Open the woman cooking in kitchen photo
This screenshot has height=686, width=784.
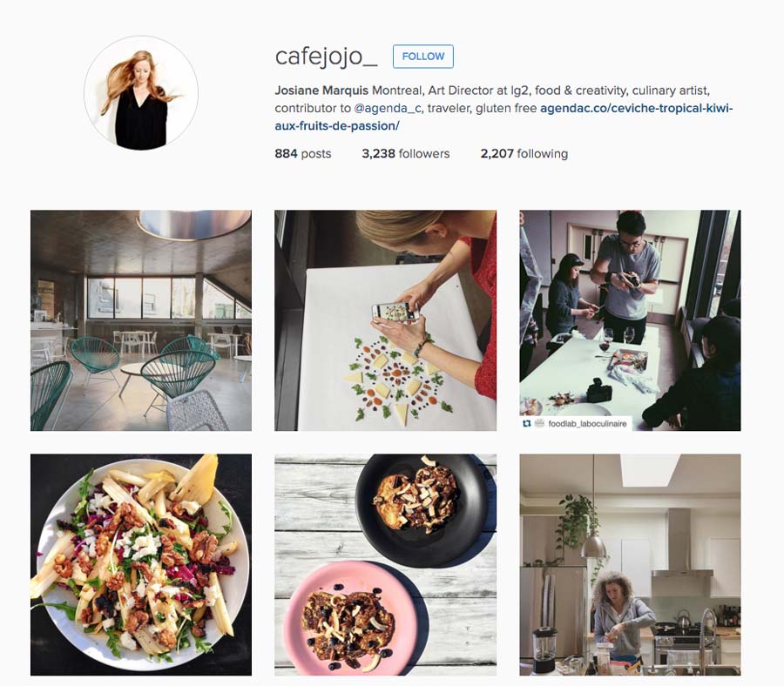[x=630, y=565]
